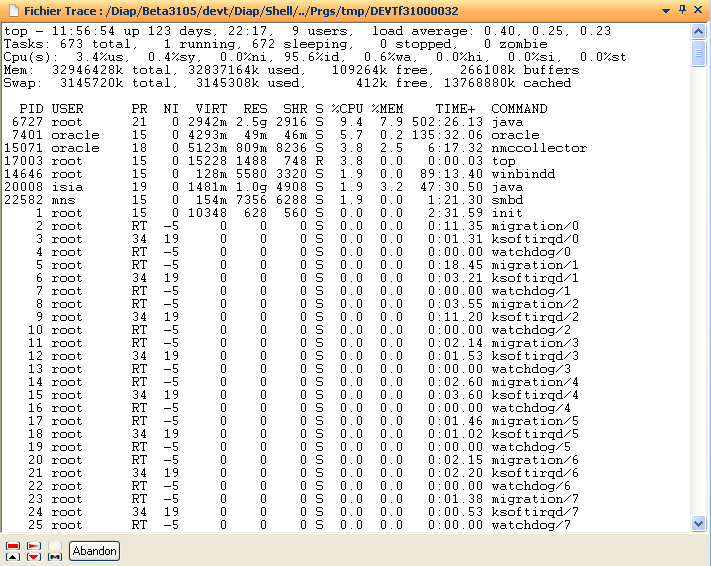The image size is (711, 566).
Task: Click the red right-pointing flag icon
Action: click(34, 546)
